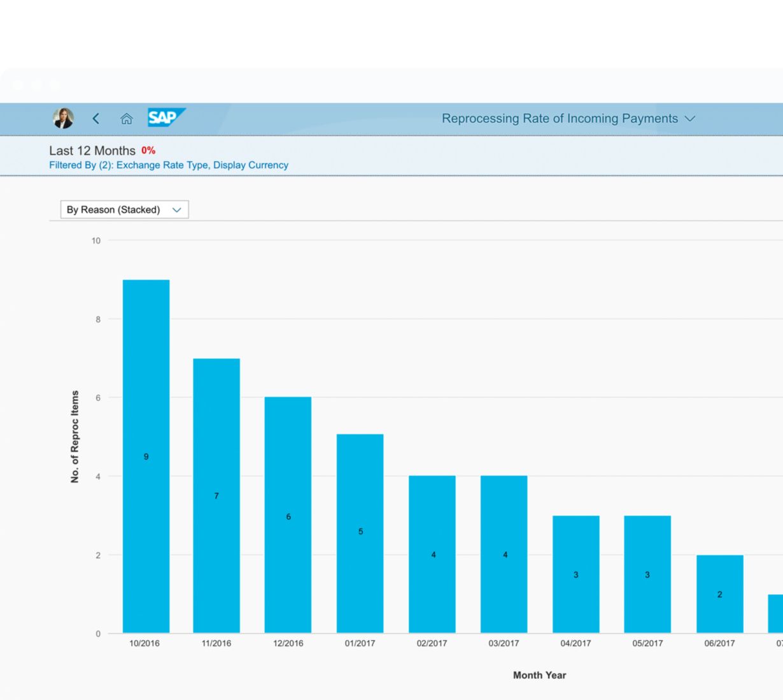Open the Filtered By Exchange Rate Type link
The width and height of the screenshot is (783, 700).
tap(169, 165)
